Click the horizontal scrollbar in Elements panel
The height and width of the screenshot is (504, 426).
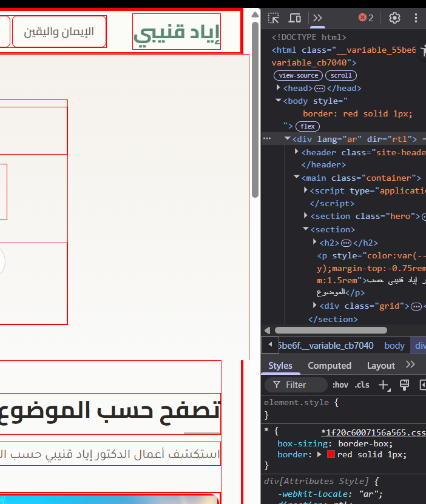[x=331, y=331]
